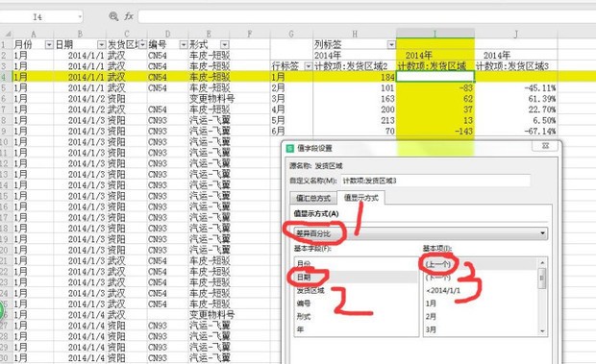Select column G header

pos(291,34)
